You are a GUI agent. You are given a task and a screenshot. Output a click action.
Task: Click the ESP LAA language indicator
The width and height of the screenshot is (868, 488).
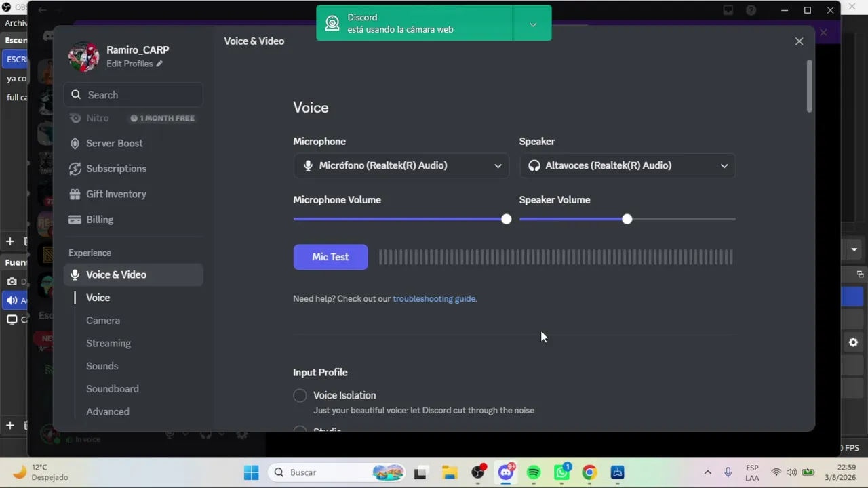click(x=752, y=472)
